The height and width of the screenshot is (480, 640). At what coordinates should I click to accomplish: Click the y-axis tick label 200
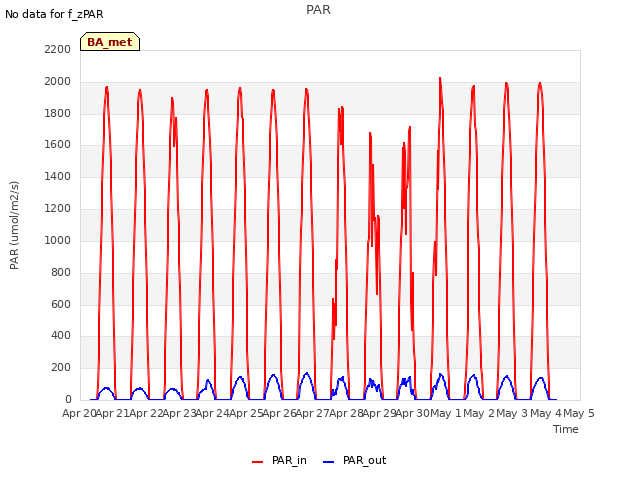[61, 367]
